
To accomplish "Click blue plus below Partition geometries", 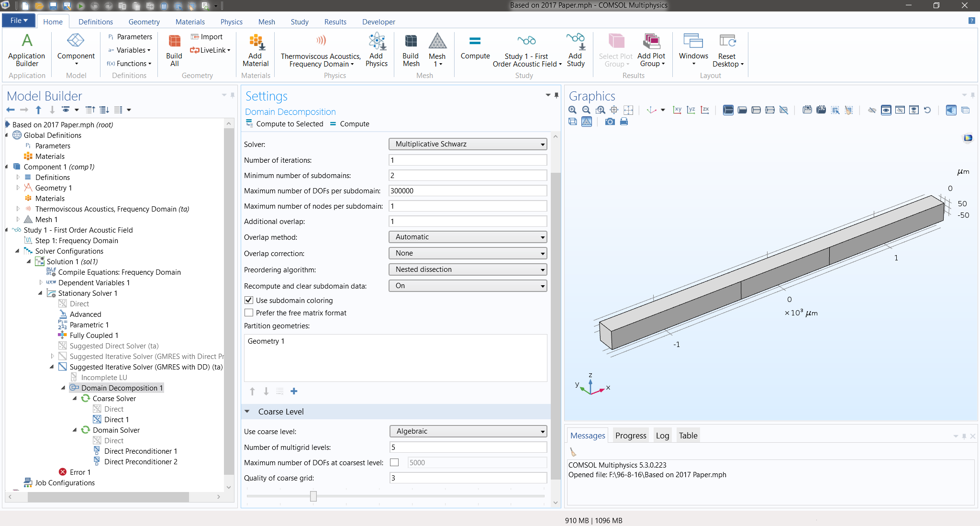I will [x=294, y=391].
